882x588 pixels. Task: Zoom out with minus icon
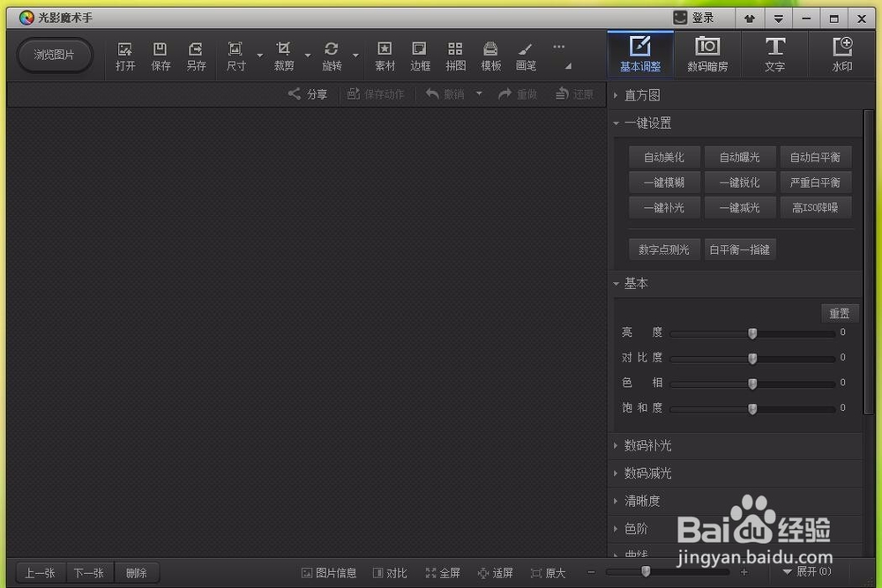591,572
